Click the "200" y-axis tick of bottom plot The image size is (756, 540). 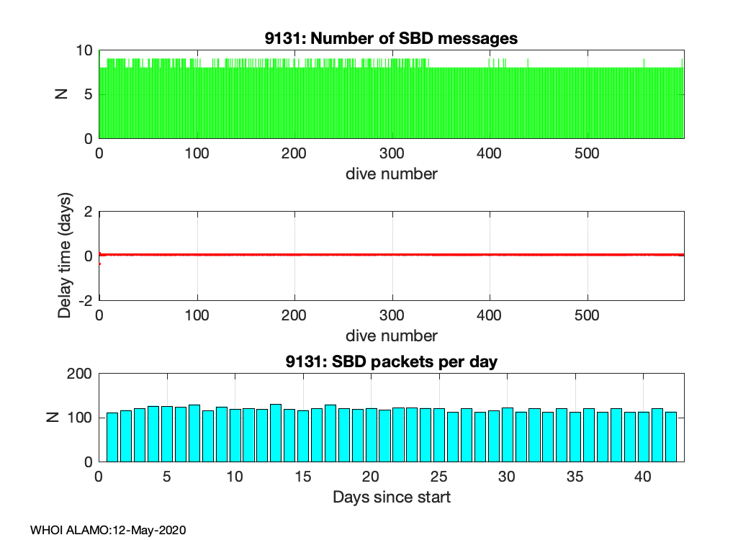[x=82, y=374]
